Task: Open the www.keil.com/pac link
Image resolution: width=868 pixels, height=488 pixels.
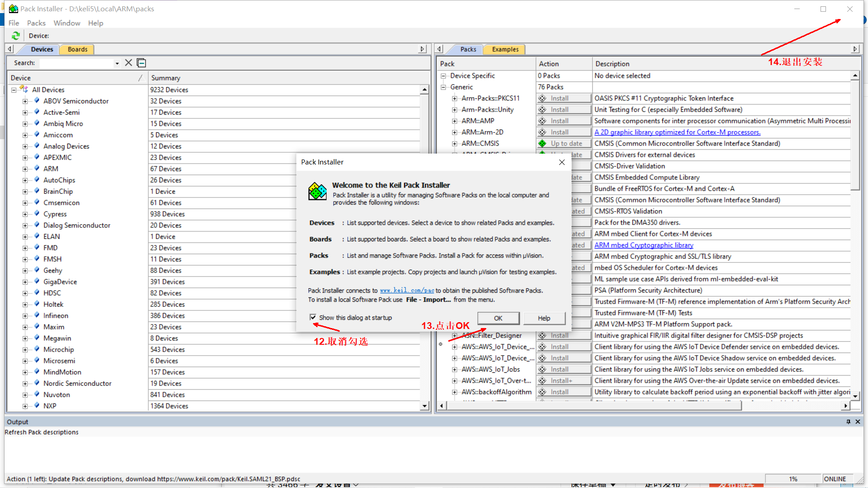Action: (406, 291)
